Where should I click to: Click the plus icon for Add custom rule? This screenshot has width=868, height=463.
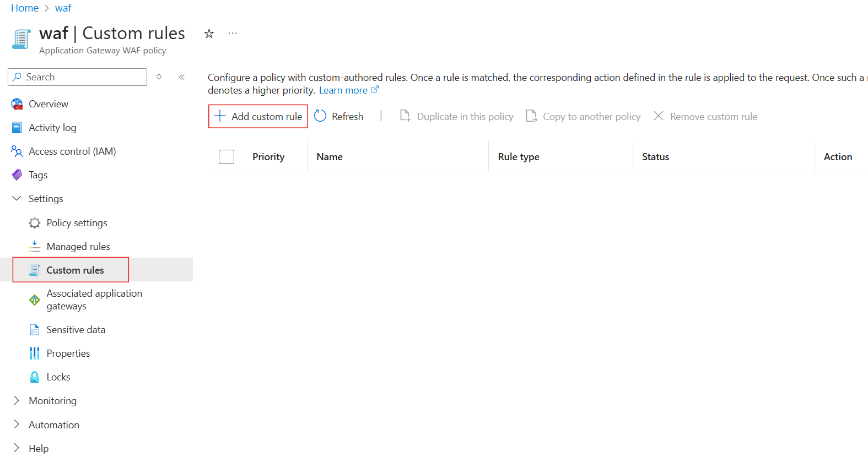[x=220, y=116]
